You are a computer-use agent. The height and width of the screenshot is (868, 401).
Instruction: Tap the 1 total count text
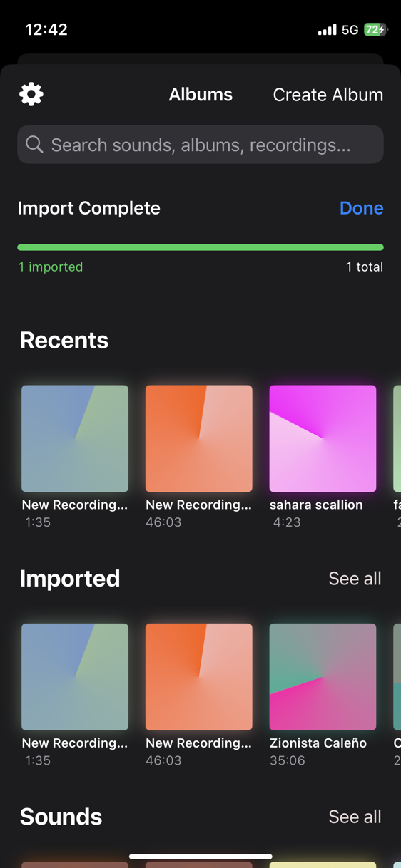click(365, 267)
